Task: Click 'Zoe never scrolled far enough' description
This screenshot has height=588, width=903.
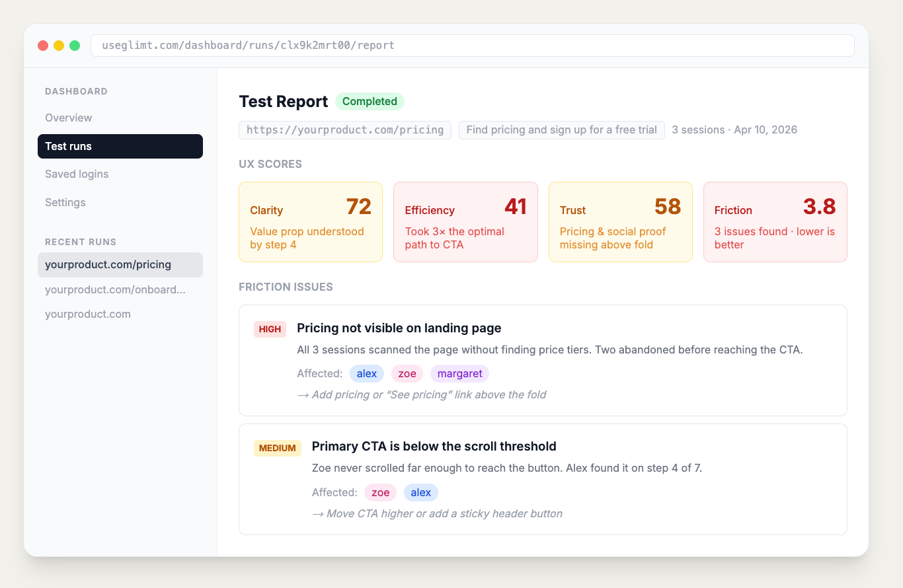Action: tap(507, 468)
